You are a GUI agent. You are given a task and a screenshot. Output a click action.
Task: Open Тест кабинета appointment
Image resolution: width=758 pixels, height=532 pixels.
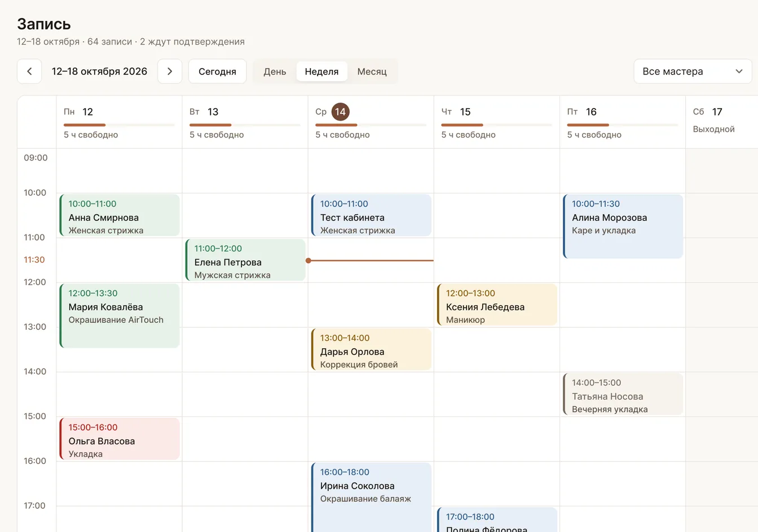click(371, 215)
